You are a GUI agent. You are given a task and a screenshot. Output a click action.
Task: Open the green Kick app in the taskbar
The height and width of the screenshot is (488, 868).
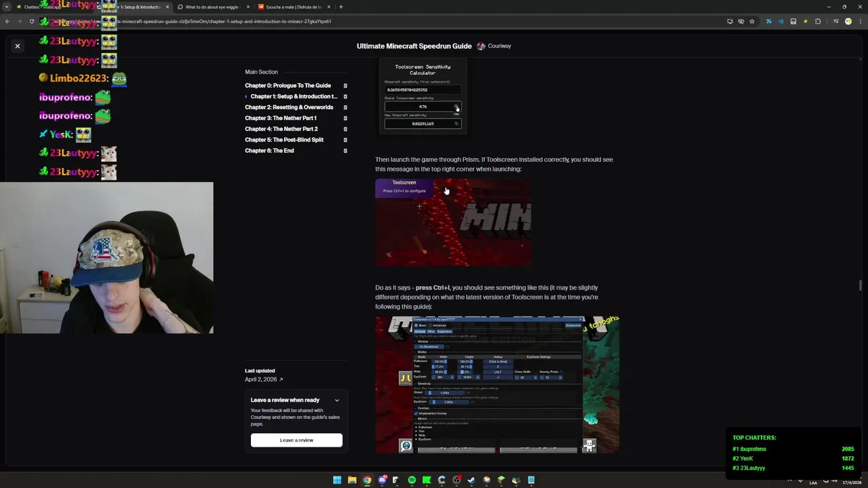point(427,480)
